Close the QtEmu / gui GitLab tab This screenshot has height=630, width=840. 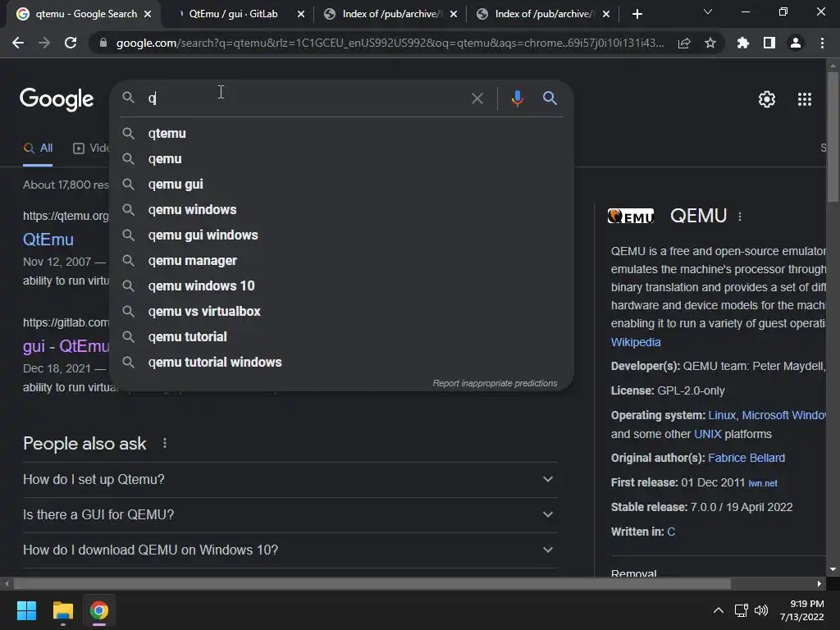pos(301,14)
